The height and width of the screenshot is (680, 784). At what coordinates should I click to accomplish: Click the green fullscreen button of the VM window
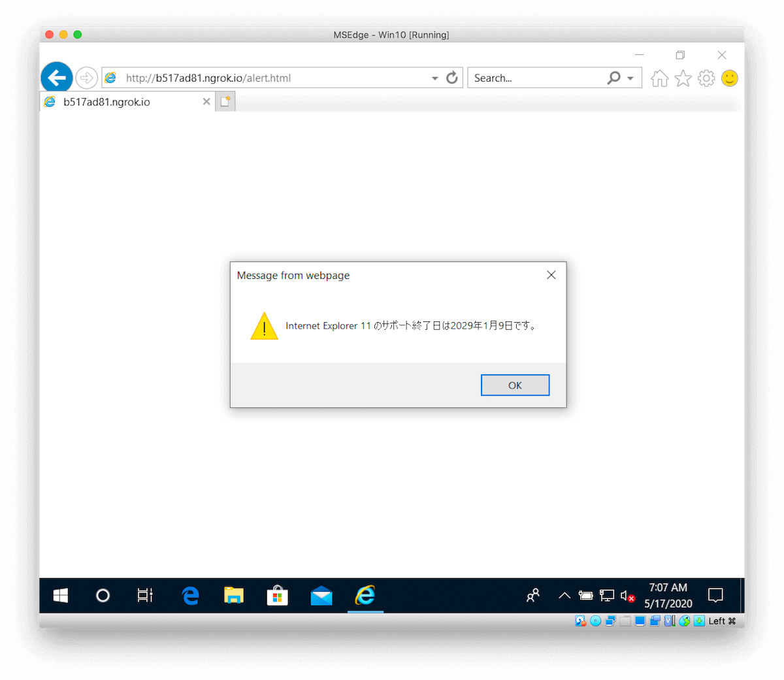click(78, 35)
